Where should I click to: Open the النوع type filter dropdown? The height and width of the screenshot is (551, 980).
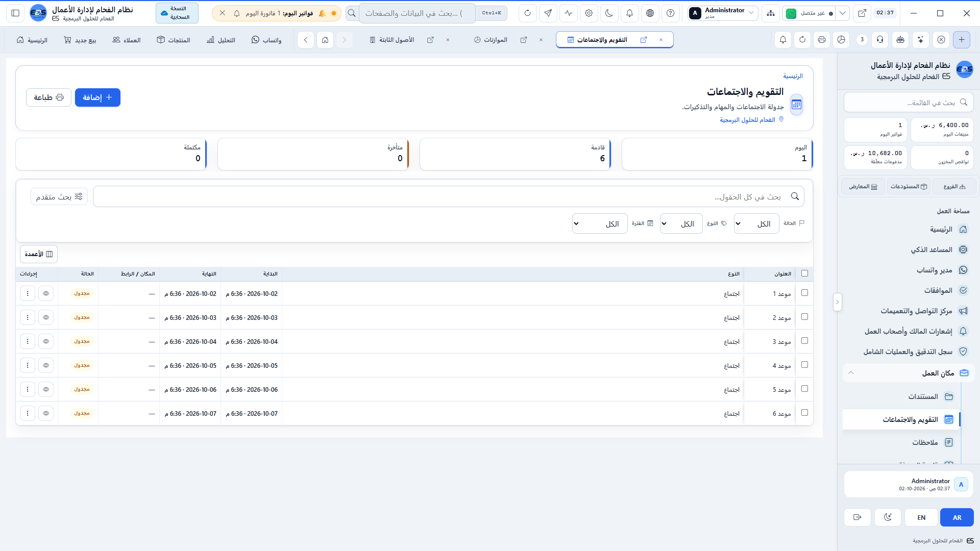(681, 223)
